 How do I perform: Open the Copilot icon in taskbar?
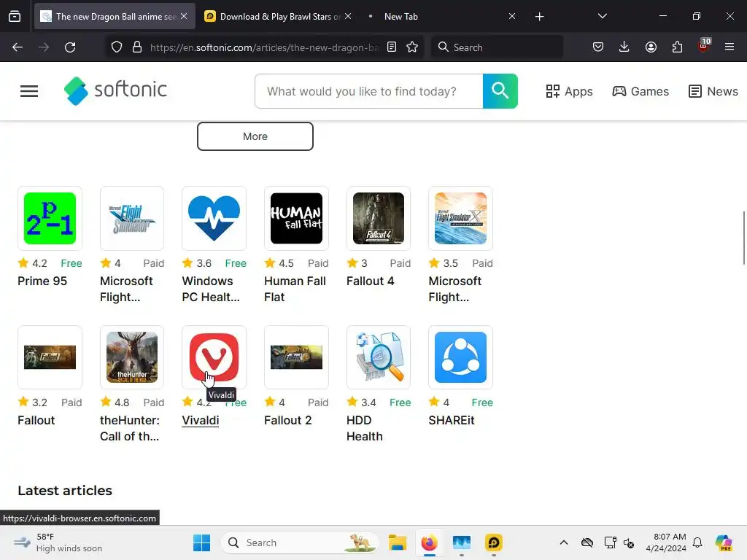[x=724, y=542]
